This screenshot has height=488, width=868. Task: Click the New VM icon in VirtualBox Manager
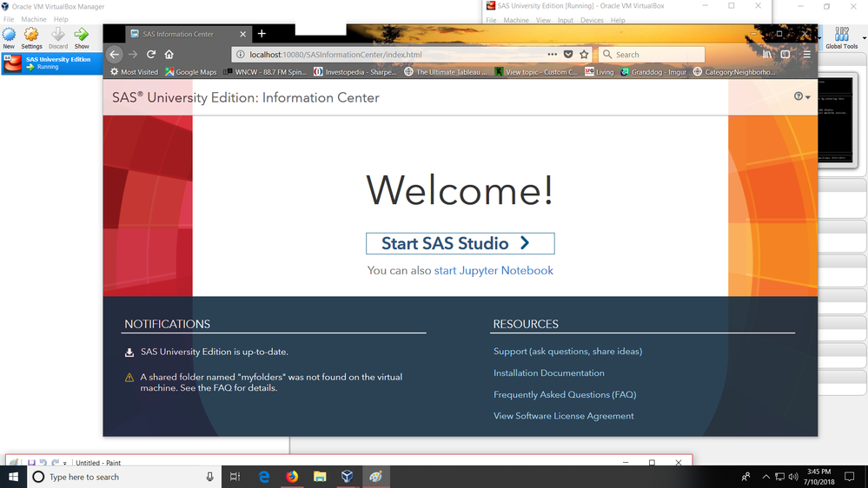(9, 37)
